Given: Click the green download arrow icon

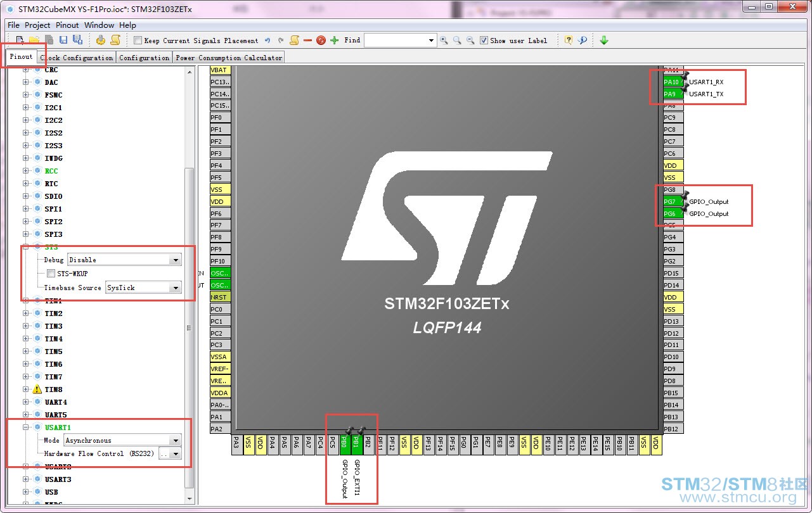Looking at the screenshot, I should 604,41.
